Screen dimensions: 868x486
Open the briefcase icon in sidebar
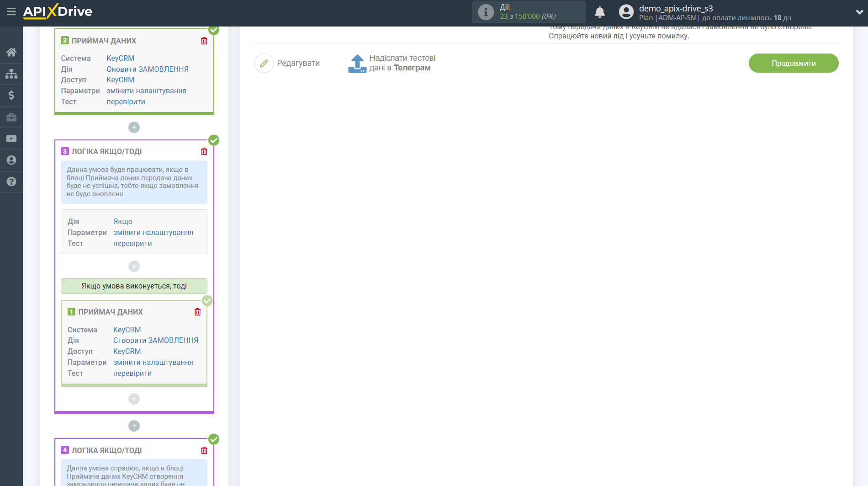coord(11,117)
